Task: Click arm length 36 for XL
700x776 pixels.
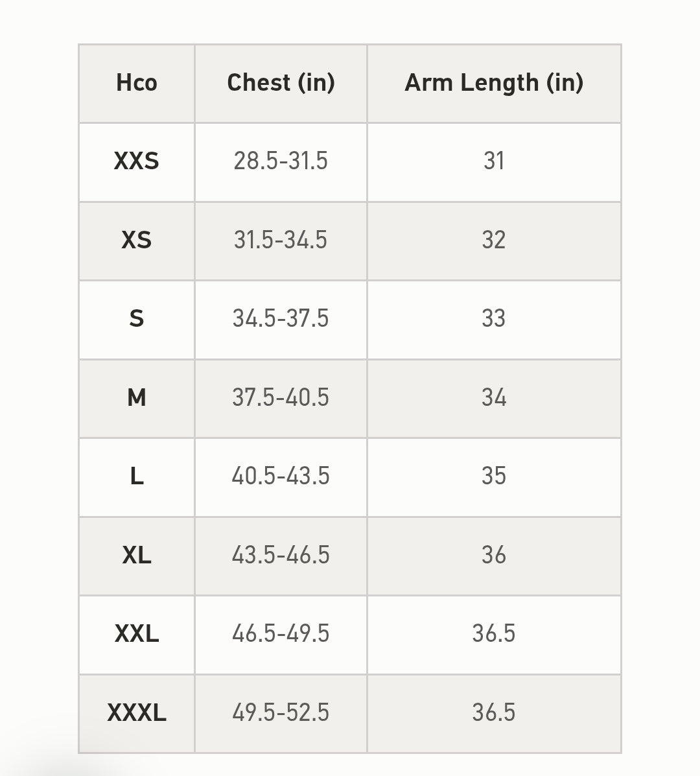Action: (493, 555)
